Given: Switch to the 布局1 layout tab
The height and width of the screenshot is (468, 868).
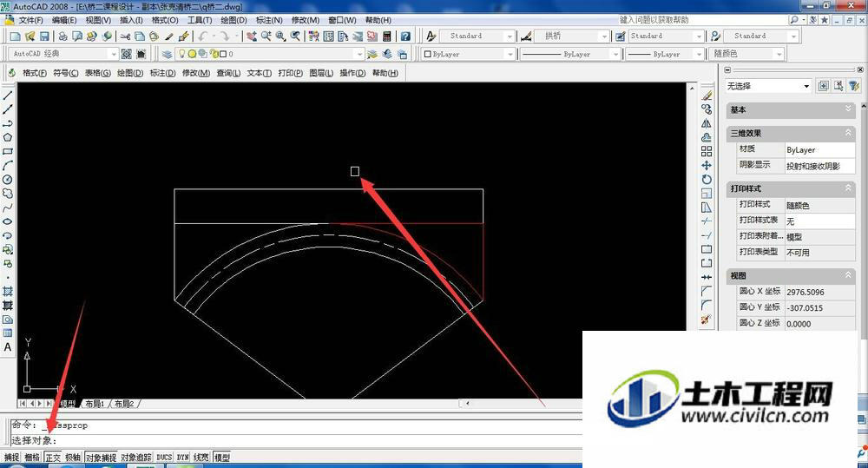Looking at the screenshot, I should click(95, 404).
